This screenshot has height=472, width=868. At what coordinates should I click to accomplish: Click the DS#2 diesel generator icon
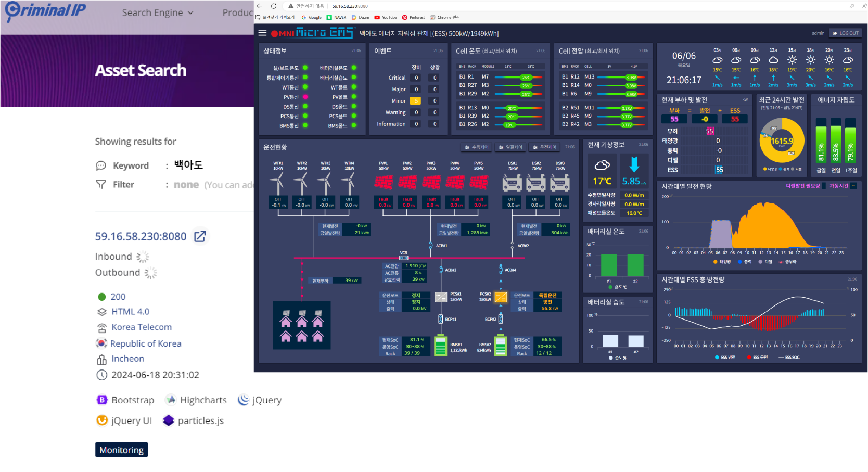pyautogui.click(x=536, y=182)
